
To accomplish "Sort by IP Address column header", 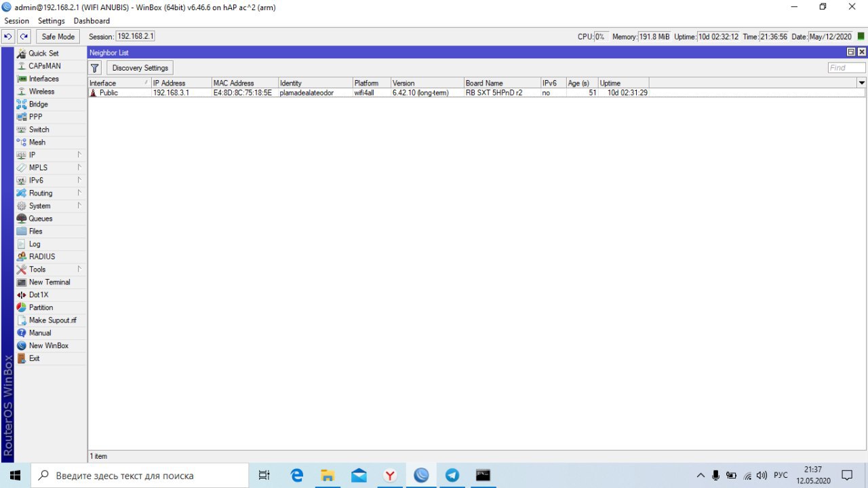I will (x=181, y=83).
